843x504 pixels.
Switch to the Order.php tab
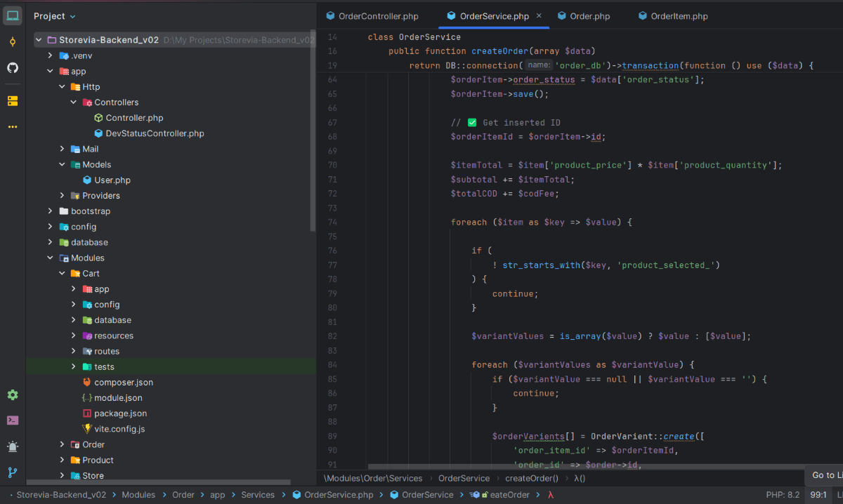tap(584, 16)
